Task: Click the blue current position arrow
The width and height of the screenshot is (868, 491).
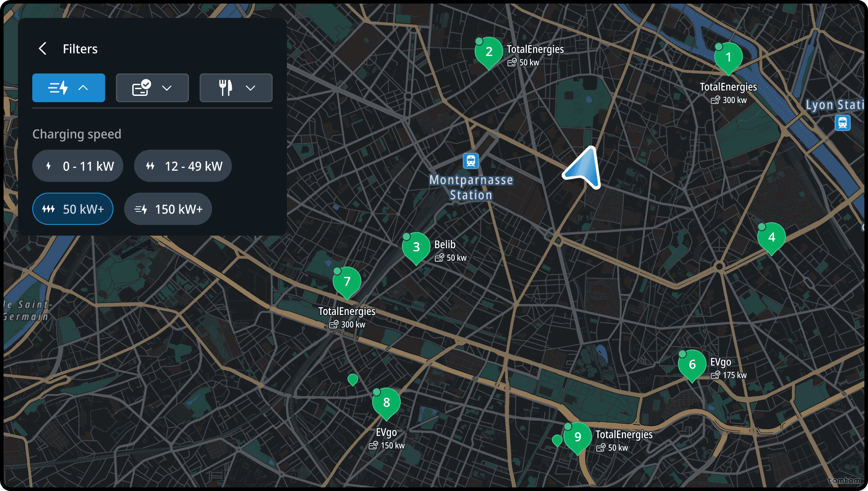Action: tap(584, 169)
